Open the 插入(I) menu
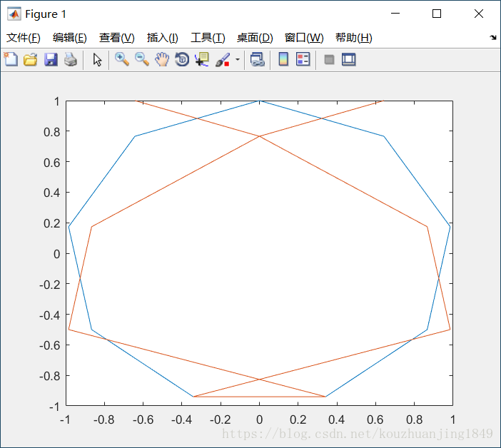Viewport: 501px width, 448px height. (x=162, y=38)
